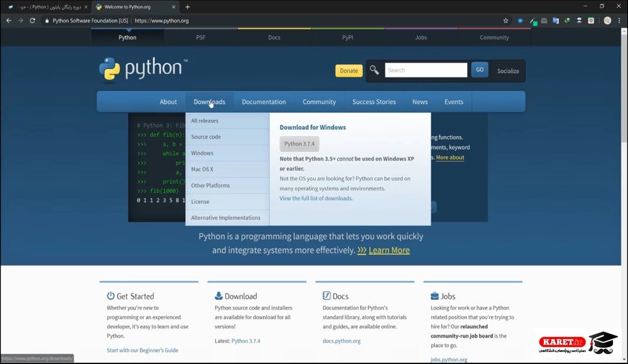Open the Events menu
The height and width of the screenshot is (364, 628).
coord(454,102)
